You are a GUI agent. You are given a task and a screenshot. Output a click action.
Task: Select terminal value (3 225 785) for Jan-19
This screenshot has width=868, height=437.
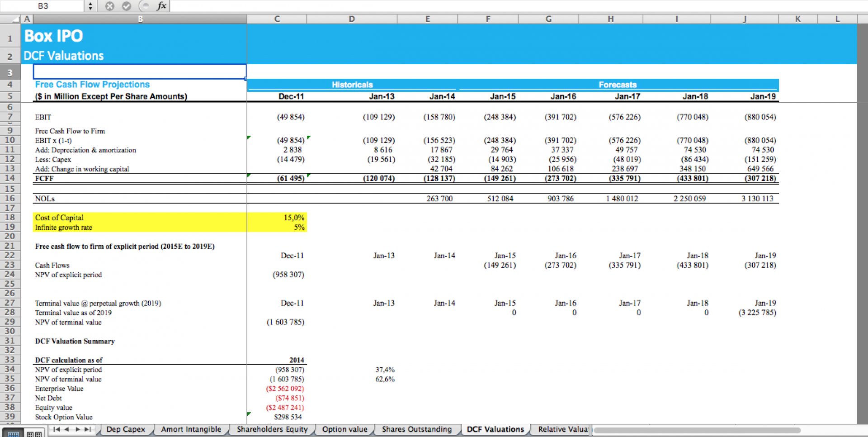[757, 313]
